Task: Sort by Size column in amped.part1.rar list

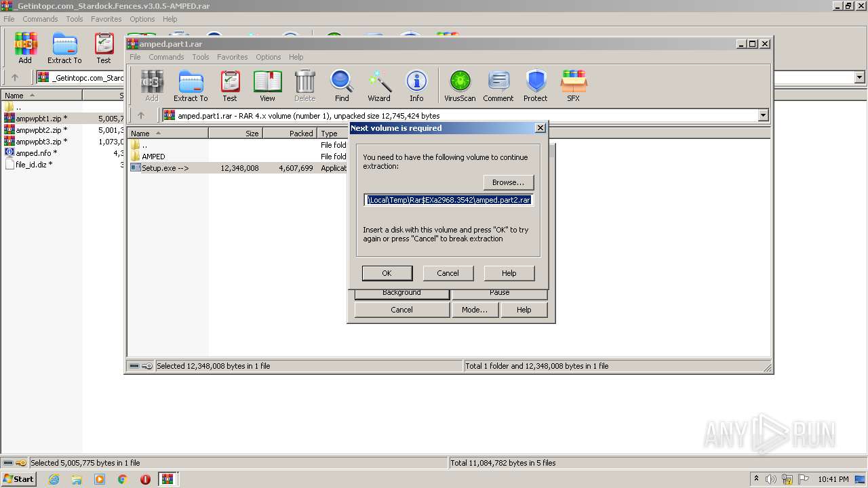Action: click(x=235, y=134)
